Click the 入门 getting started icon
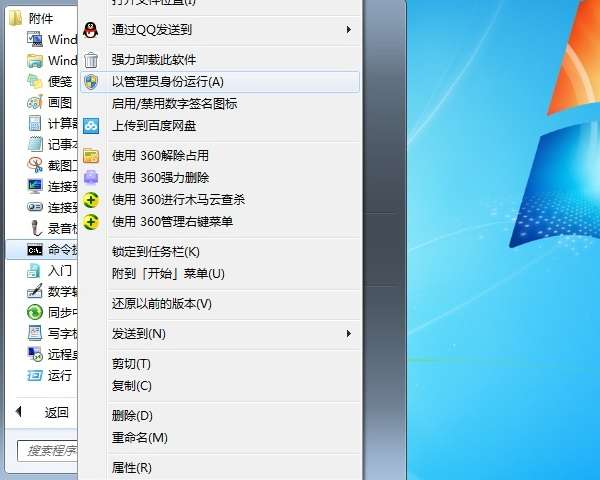Screen dimensions: 600x480 [x=34, y=271]
